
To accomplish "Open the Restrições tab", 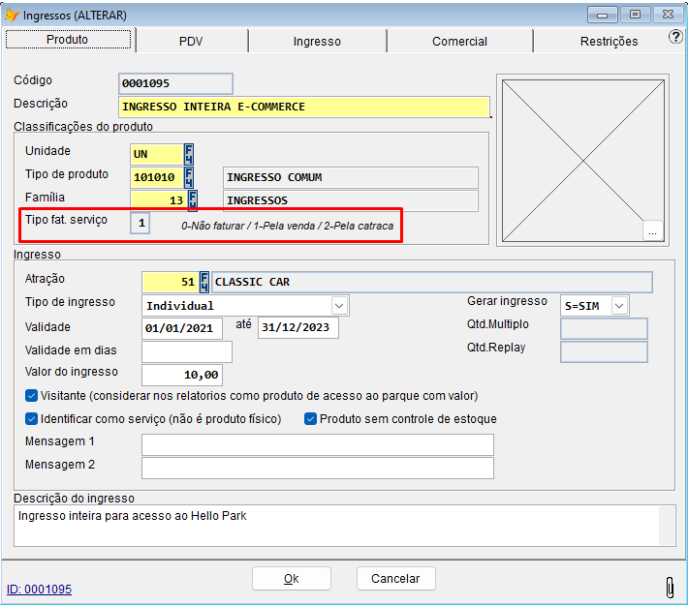I will pos(608,41).
